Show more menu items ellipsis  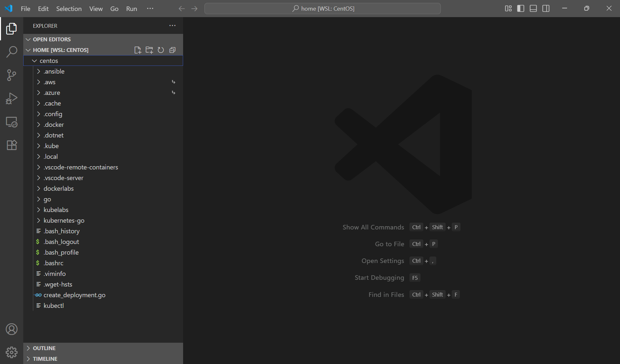coord(150,9)
